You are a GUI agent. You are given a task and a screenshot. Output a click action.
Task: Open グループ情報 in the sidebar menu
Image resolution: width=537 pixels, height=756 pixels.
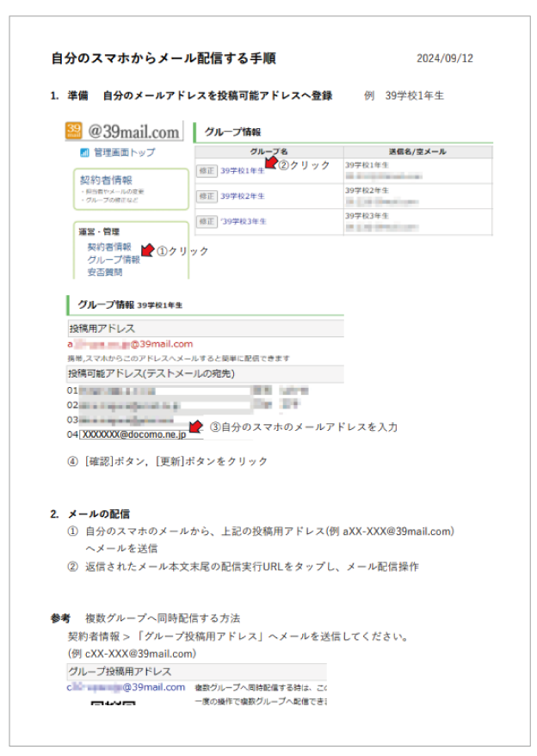(x=113, y=259)
